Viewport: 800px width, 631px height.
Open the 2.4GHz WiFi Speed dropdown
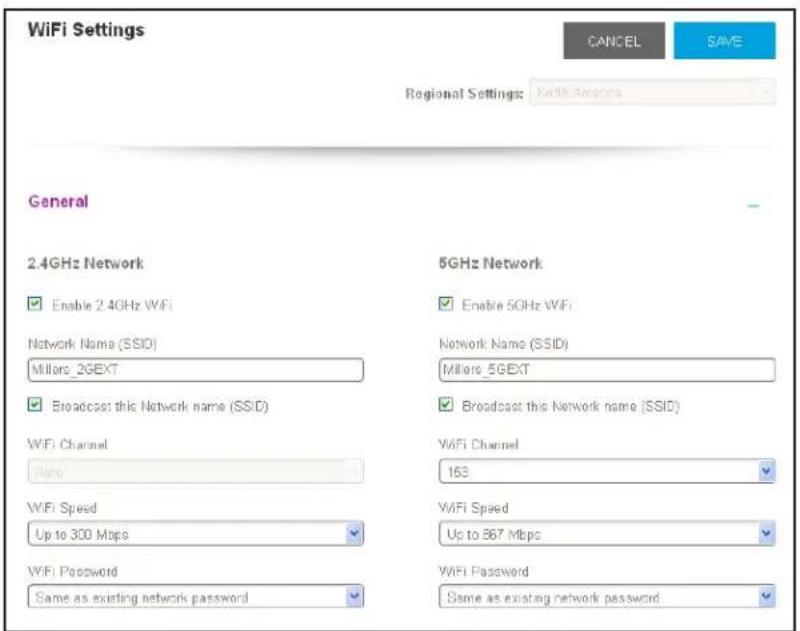coord(195,534)
